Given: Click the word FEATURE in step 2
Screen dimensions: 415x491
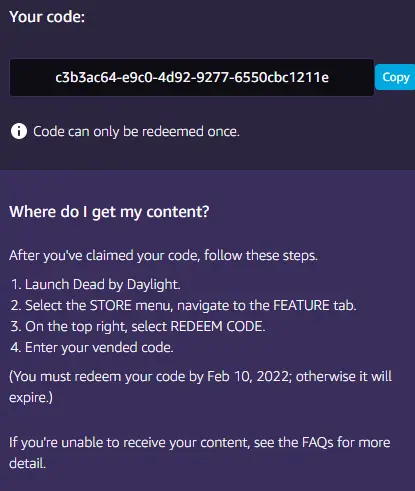Looking at the screenshot, I should pyautogui.click(x=301, y=305).
